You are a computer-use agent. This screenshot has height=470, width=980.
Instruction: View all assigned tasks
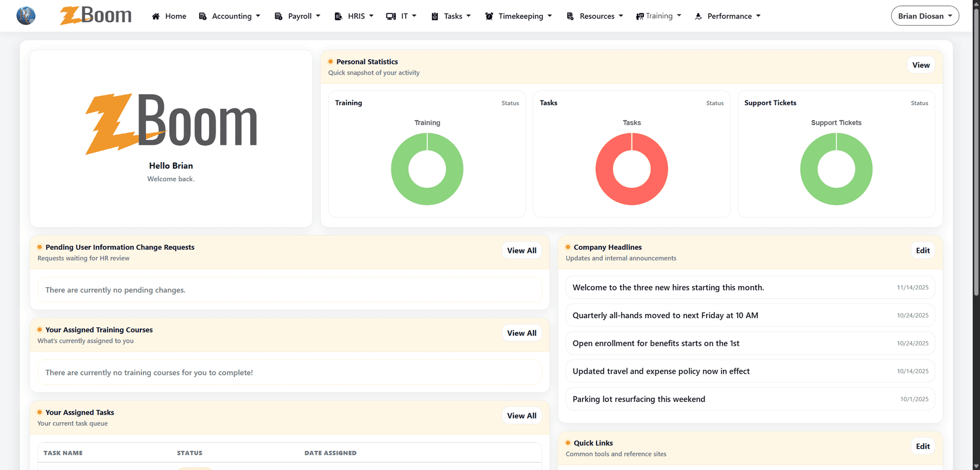coord(522,416)
